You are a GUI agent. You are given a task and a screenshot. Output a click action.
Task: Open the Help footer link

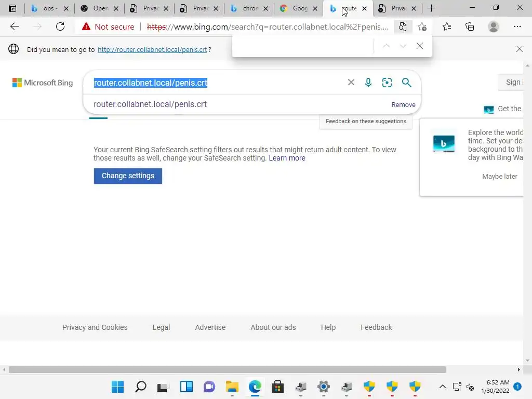click(x=328, y=327)
